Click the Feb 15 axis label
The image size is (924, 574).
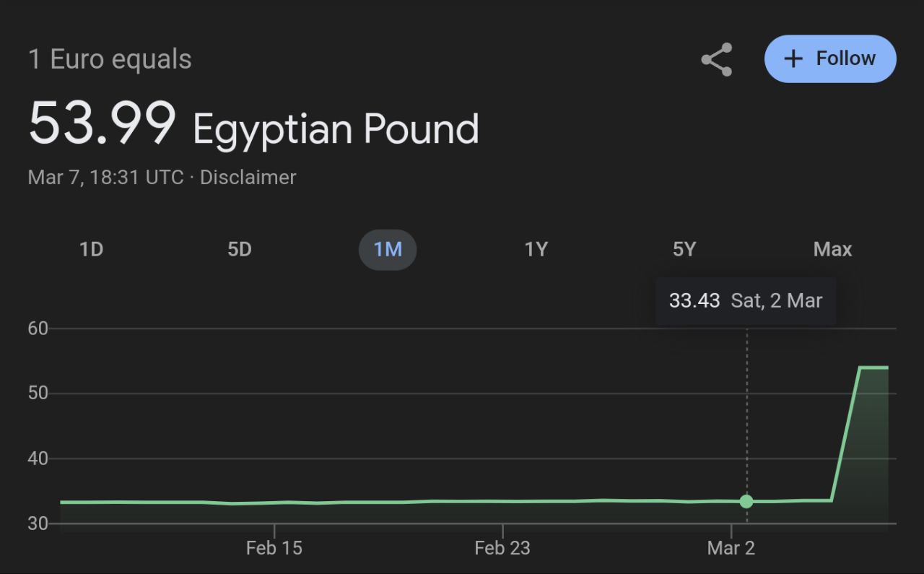(274, 548)
